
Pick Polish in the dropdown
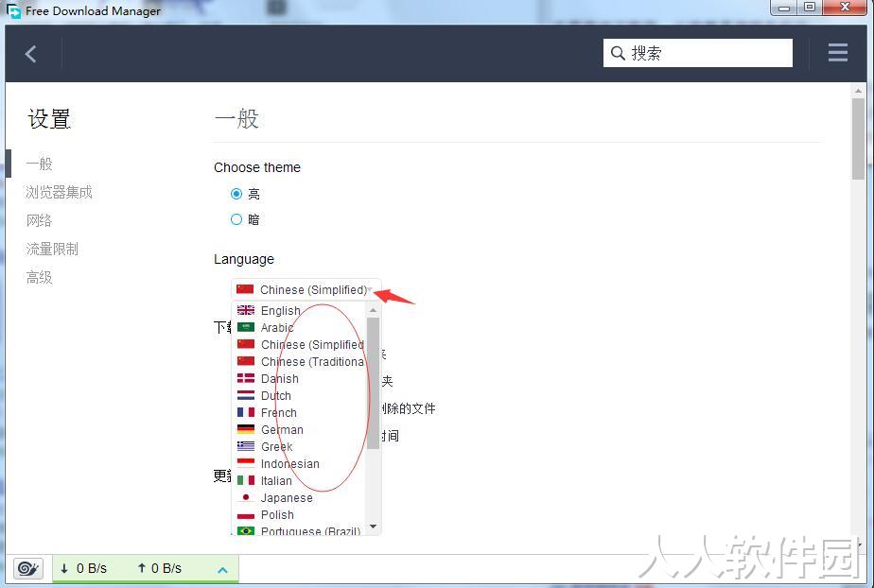[299, 514]
